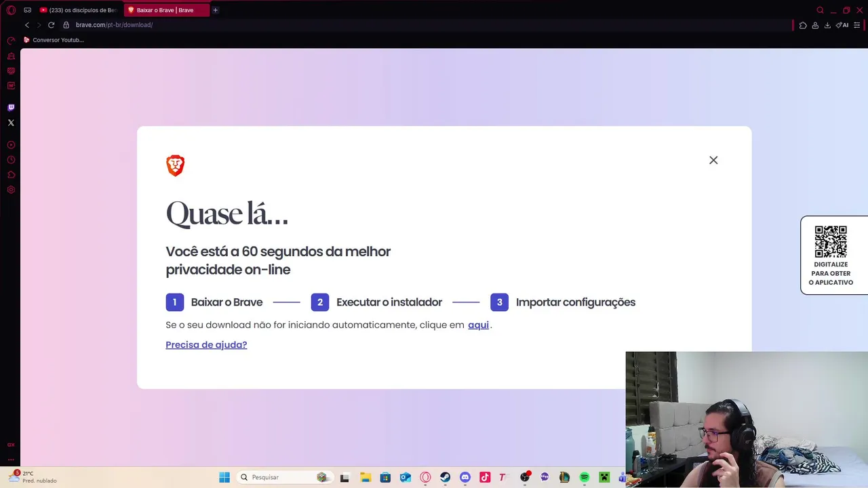This screenshot has height=488, width=868.
Task: Open weather widget showing 21°C
Action: (x=33, y=476)
